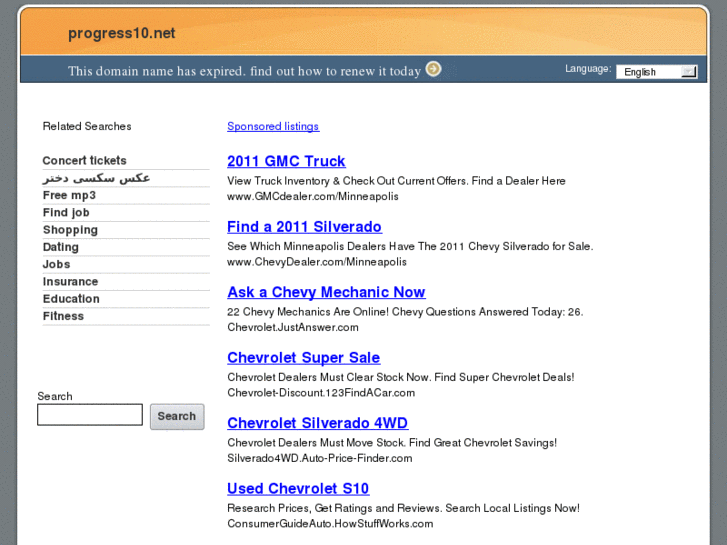Focus the Search text field
Screen dimensions: 727x545
tap(90, 415)
